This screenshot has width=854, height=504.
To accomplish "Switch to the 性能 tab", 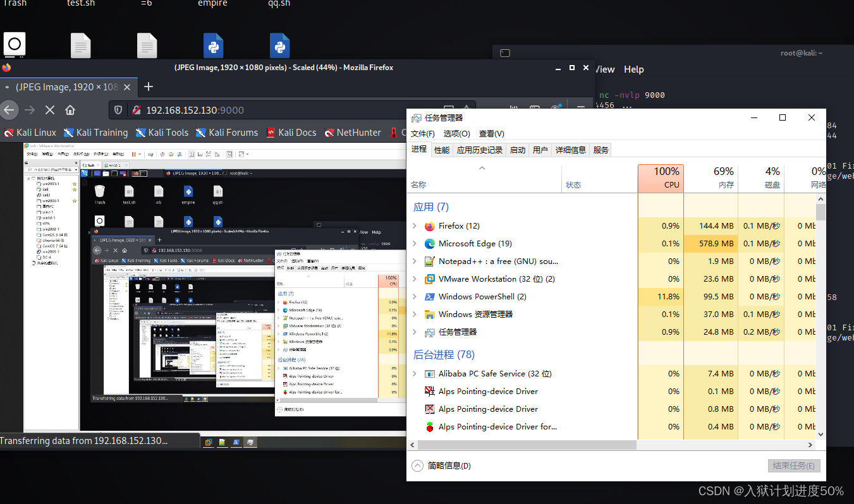I will 442,150.
